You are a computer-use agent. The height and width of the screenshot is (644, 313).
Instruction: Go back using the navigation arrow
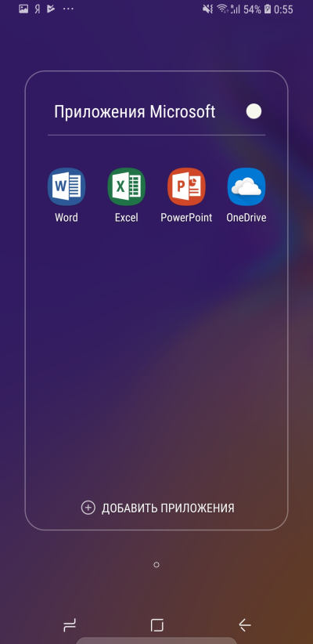coord(244,625)
